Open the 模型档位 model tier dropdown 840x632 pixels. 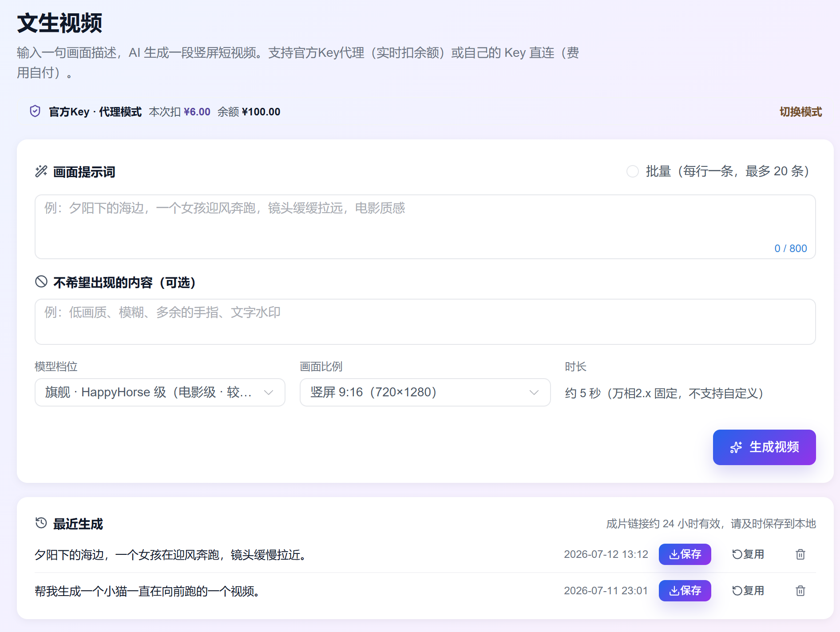coord(160,392)
